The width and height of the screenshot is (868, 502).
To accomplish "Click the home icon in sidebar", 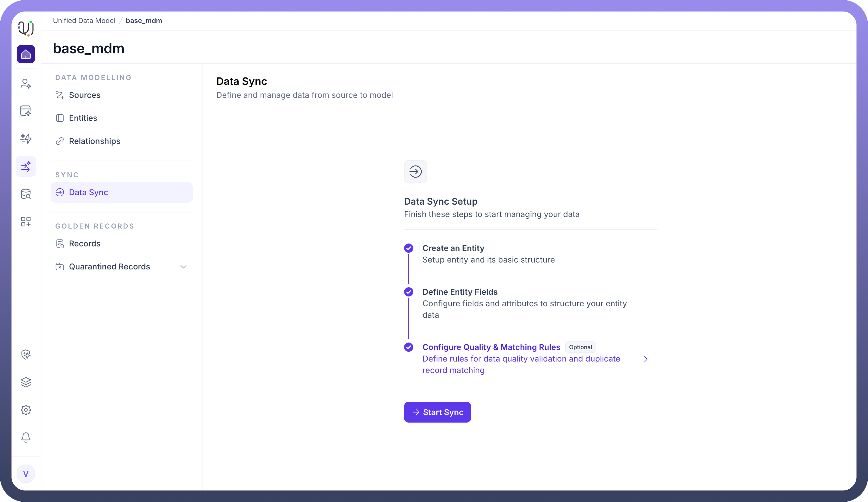I will pos(26,54).
